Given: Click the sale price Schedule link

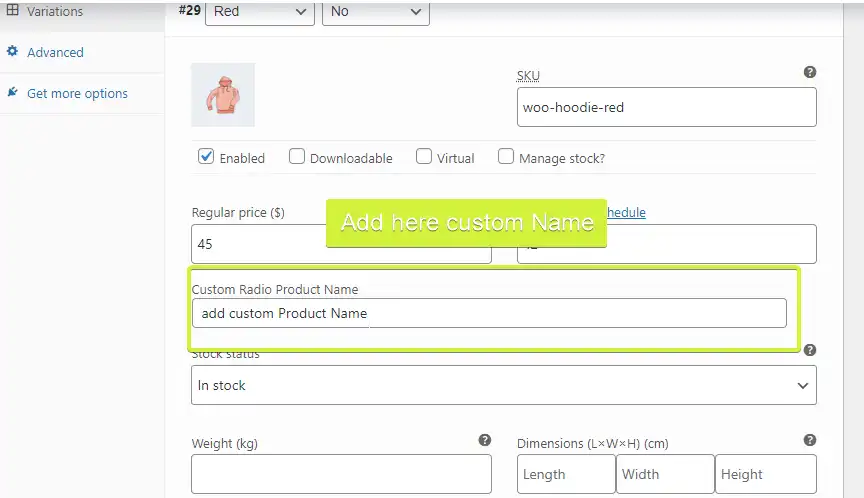Looking at the screenshot, I should pos(626,213).
